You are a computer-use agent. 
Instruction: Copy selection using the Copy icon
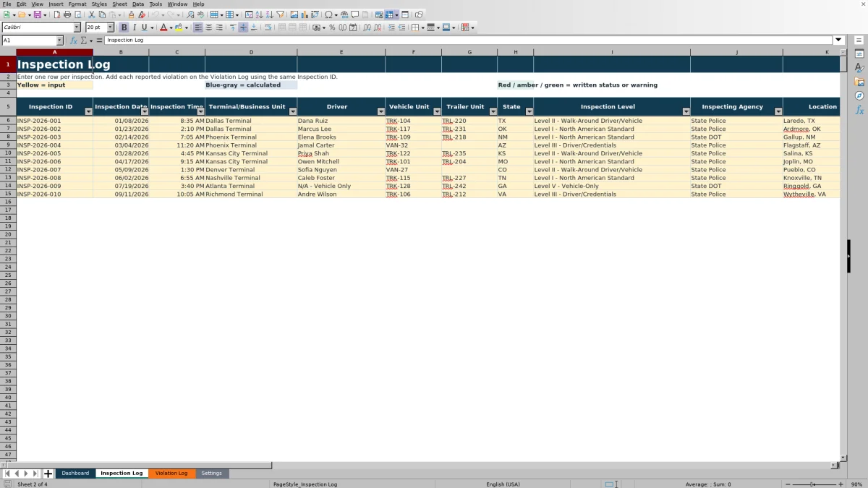[x=102, y=14]
